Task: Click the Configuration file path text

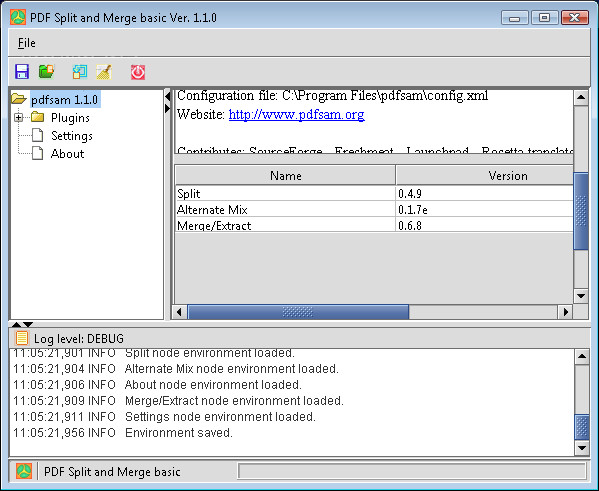Action: tap(332, 96)
